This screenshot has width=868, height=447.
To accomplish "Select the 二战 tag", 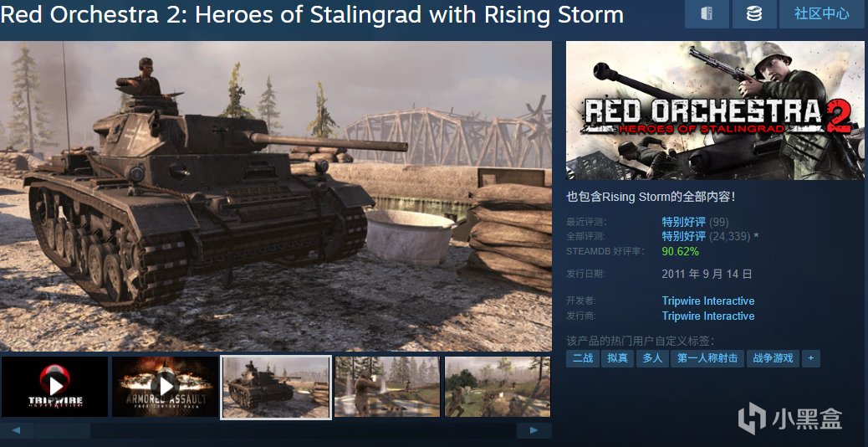I will [582, 358].
